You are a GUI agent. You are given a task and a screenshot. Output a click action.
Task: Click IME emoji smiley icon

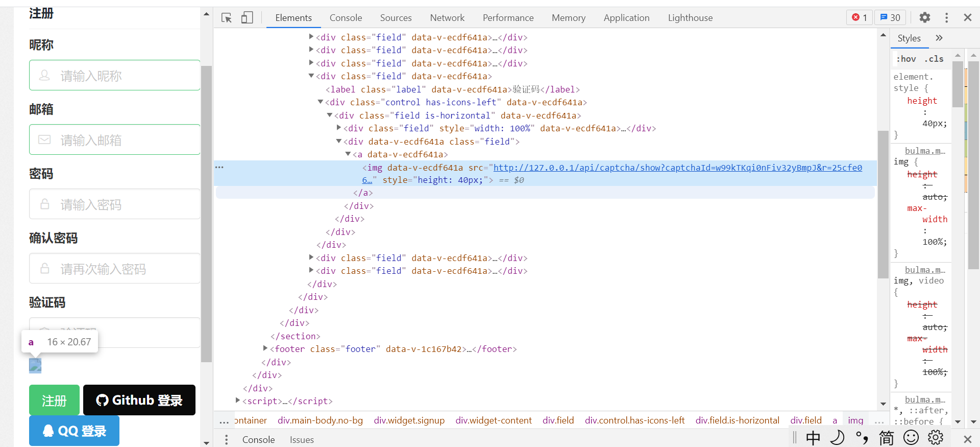tap(911, 438)
